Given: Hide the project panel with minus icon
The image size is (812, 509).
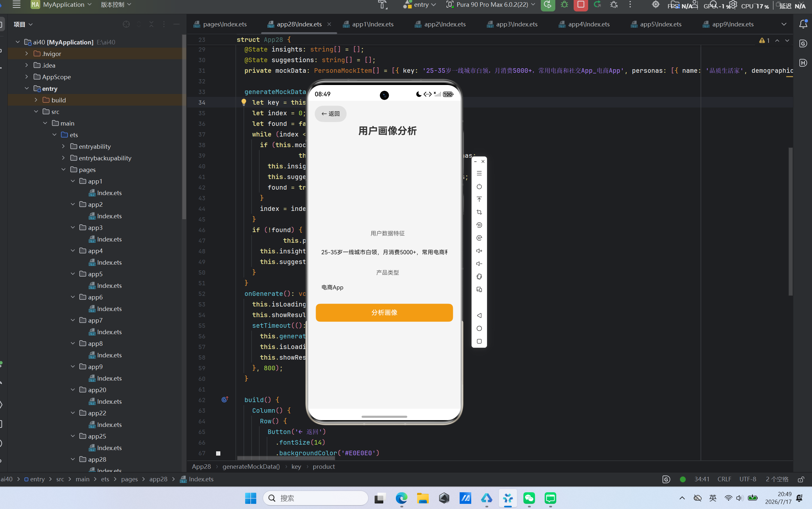Looking at the screenshot, I should pos(176,24).
